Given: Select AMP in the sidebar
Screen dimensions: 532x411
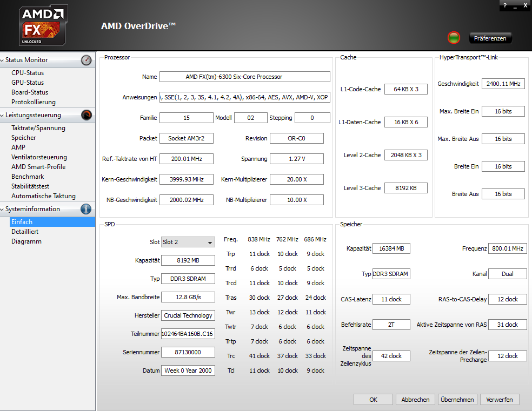Looking at the screenshot, I should [x=18, y=147].
